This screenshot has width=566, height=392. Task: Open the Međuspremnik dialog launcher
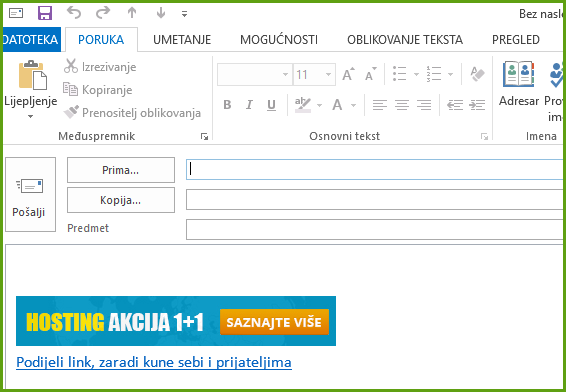click(x=205, y=136)
